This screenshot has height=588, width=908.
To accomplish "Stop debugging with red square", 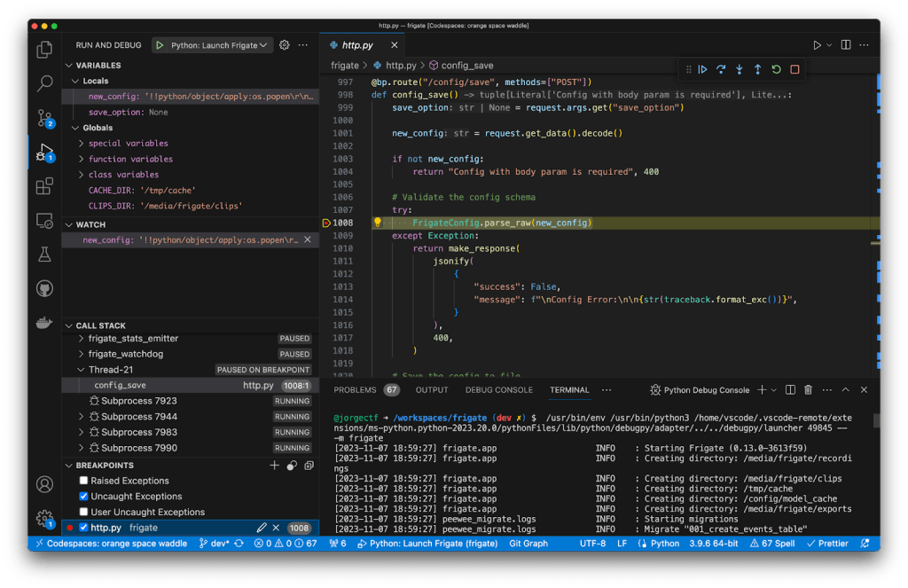I will coord(795,69).
